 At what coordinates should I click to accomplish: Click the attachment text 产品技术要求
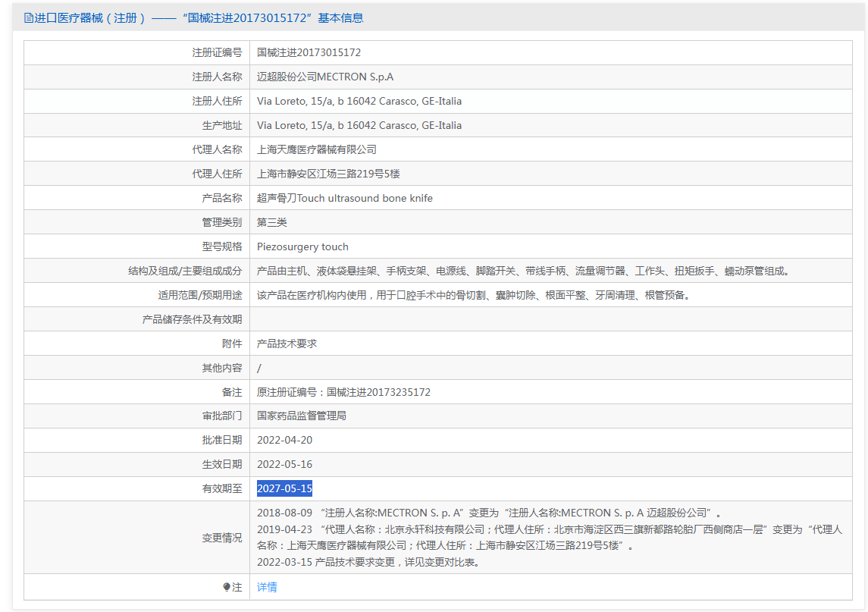pyautogui.click(x=287, y=344)
